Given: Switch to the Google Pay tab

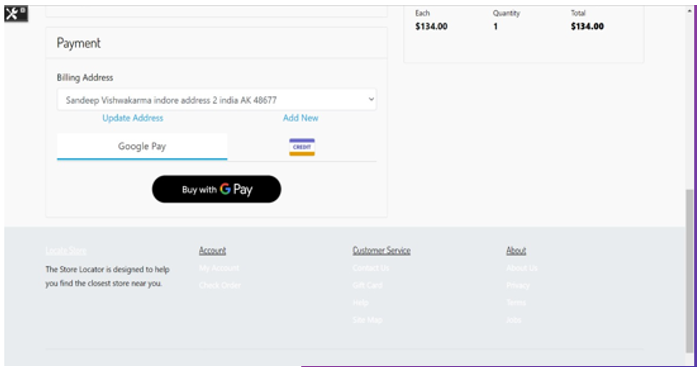Looking at the screenshot, I should [142, 146].
